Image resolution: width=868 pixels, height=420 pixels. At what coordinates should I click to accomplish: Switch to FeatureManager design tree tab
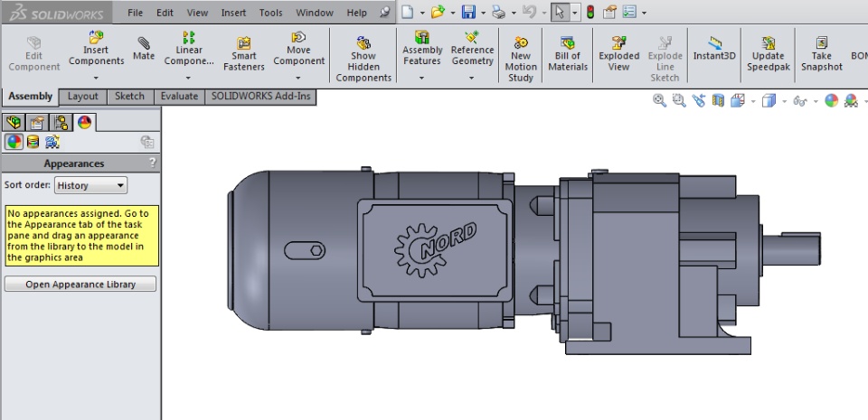click(x=14, y=122)
